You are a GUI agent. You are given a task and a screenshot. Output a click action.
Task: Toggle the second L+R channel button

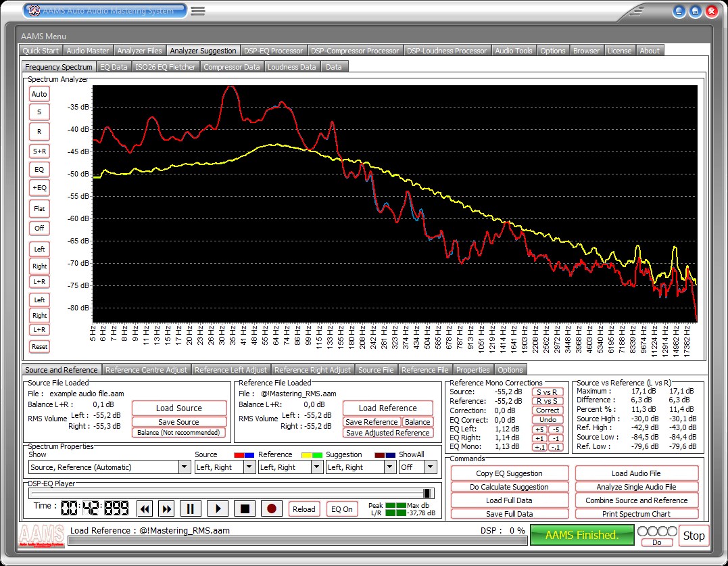coord(39,330)
